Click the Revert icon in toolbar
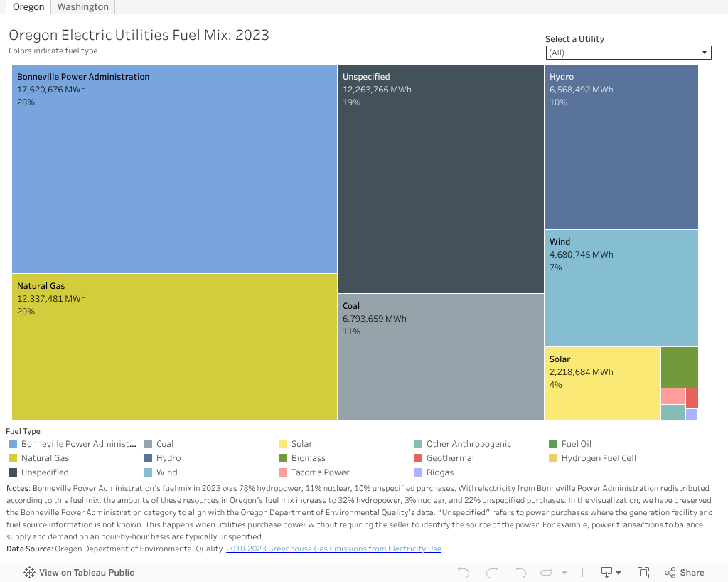 tap(520, 573)
